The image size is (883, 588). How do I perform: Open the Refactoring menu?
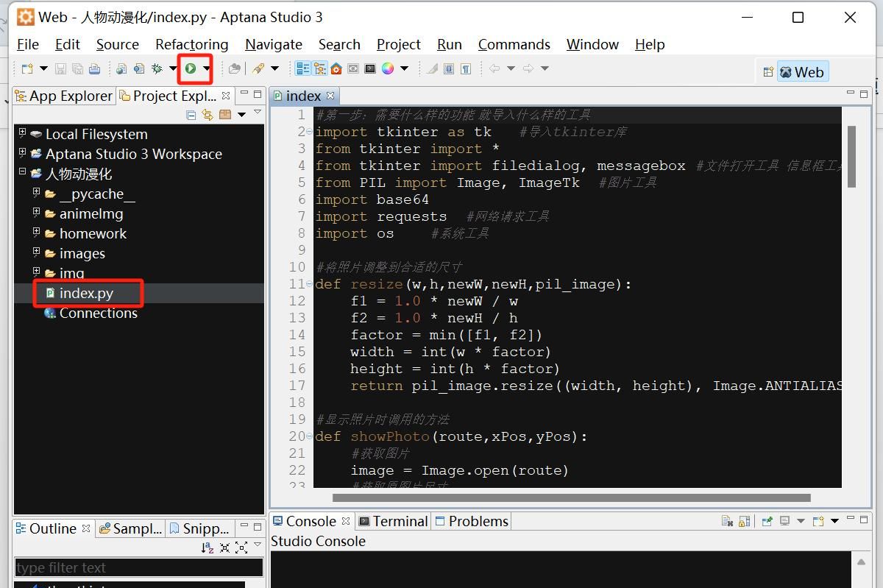click(191, 44)
